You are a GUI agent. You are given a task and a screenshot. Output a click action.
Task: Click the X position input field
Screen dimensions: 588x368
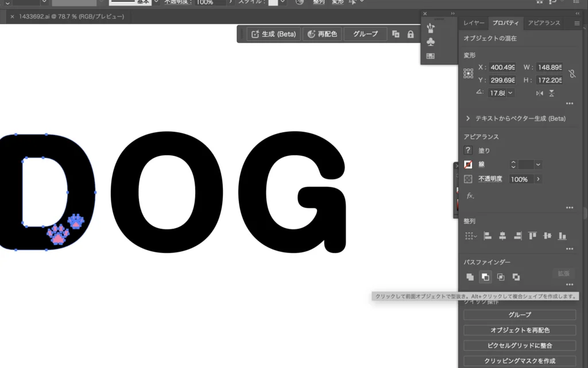point(502,67)
